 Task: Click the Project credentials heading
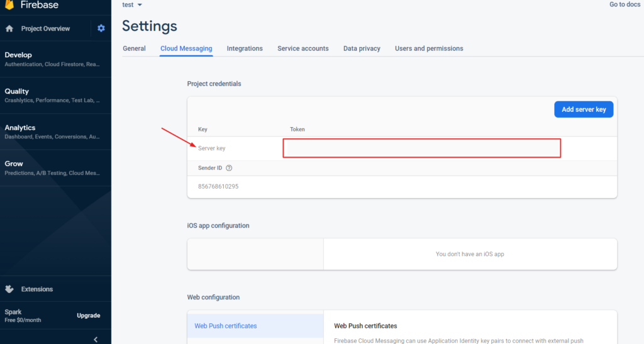[x=214, y=84]
